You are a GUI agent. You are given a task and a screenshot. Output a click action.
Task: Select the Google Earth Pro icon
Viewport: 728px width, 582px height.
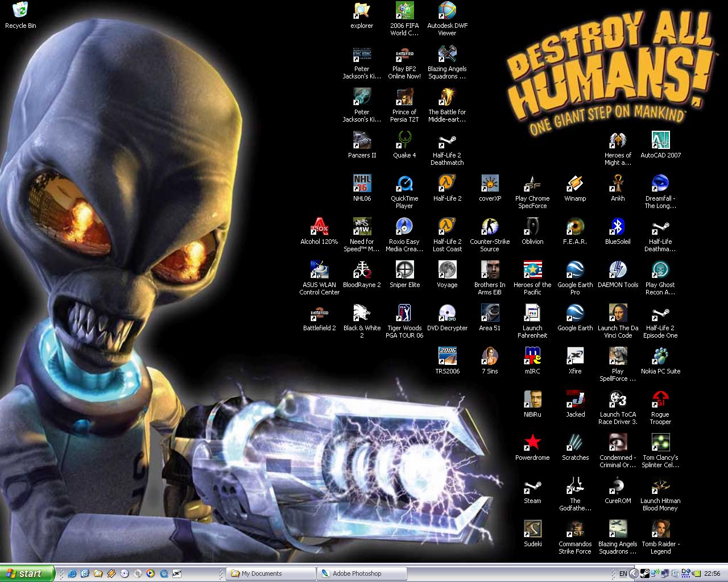click(x=575, y=270)
